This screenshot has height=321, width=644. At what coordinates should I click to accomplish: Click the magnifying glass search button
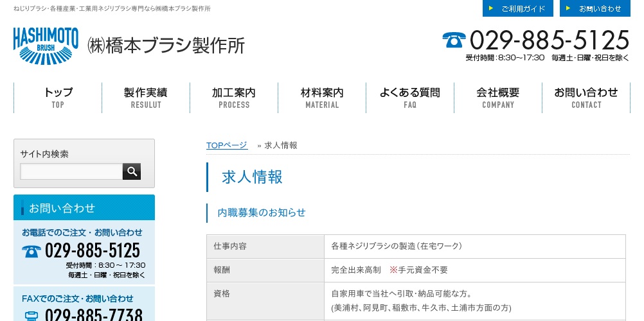click(x=132, y=171)
